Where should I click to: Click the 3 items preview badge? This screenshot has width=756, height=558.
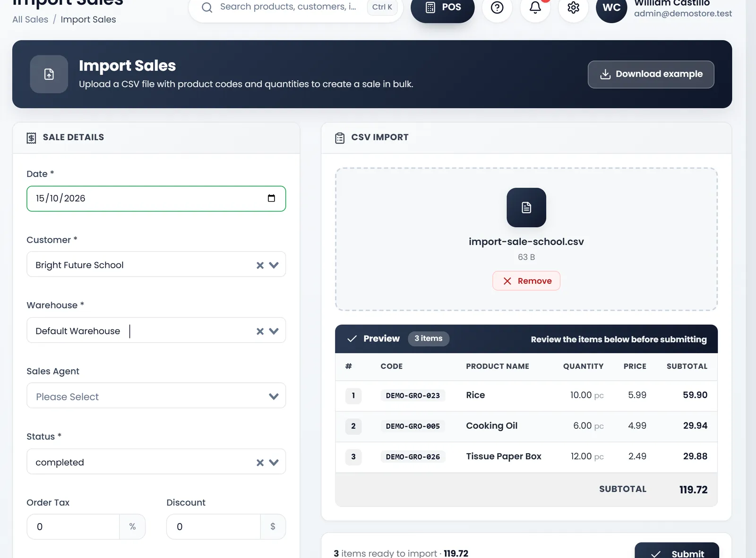429,338
